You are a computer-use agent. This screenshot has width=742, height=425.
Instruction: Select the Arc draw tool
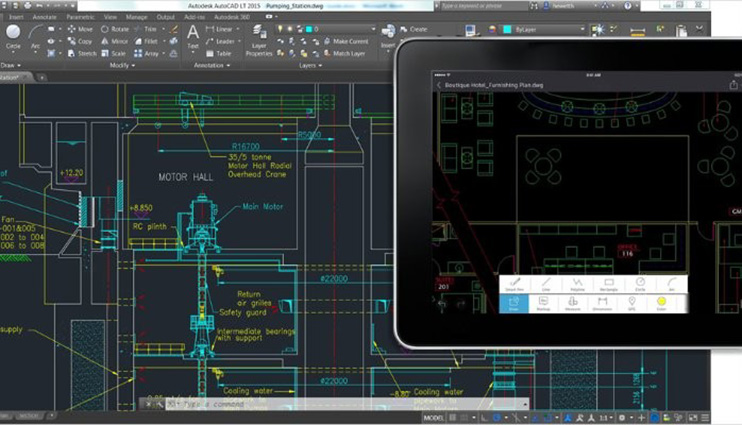pos(35,36)
